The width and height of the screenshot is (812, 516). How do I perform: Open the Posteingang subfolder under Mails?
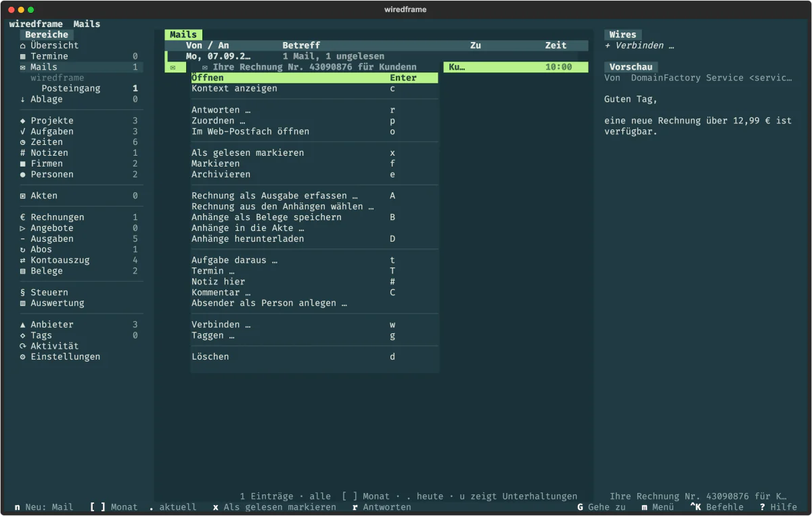[x=71, y=89]
